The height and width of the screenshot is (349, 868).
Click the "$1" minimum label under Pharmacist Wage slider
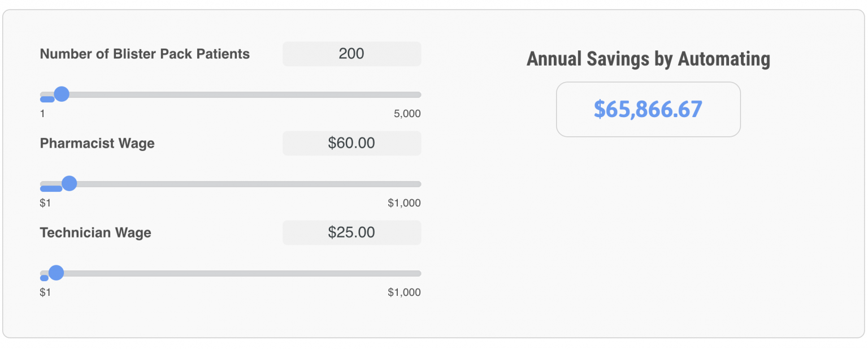pyautogui.click(x=45, y=203)
